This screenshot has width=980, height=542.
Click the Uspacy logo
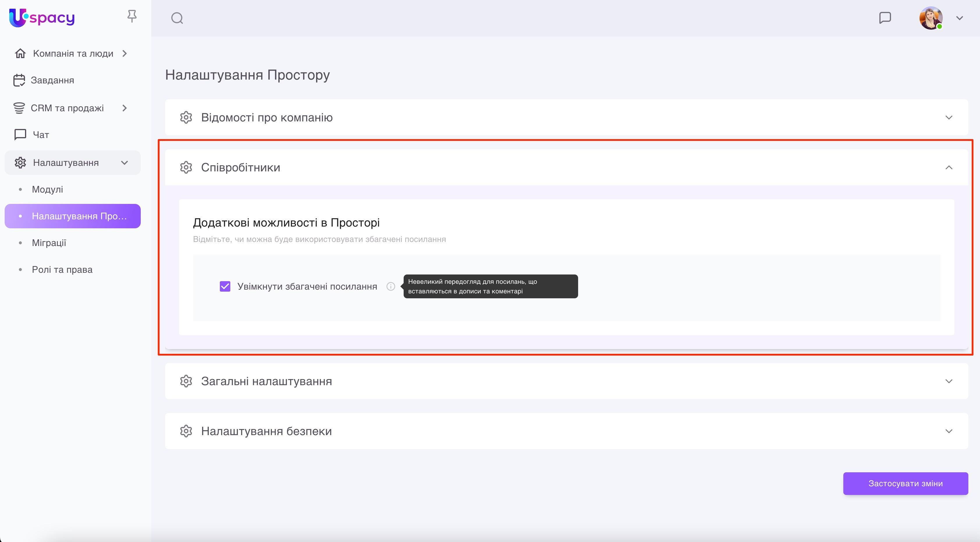point(42,17)
